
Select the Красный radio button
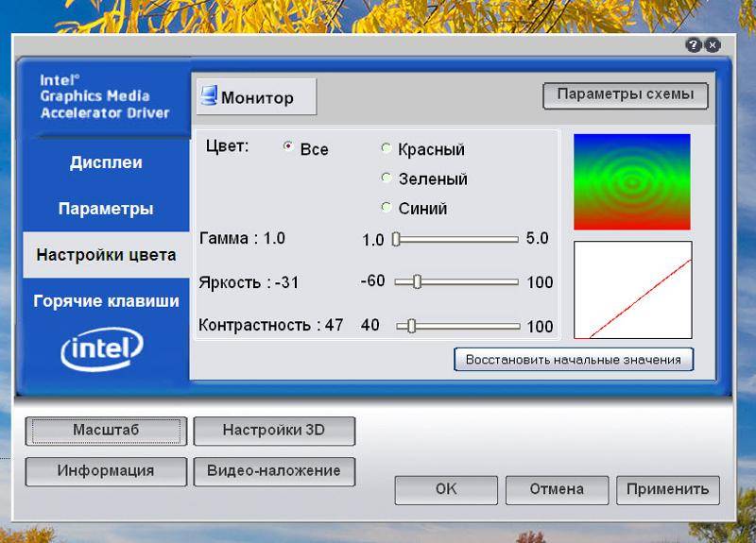click(386, 148)
